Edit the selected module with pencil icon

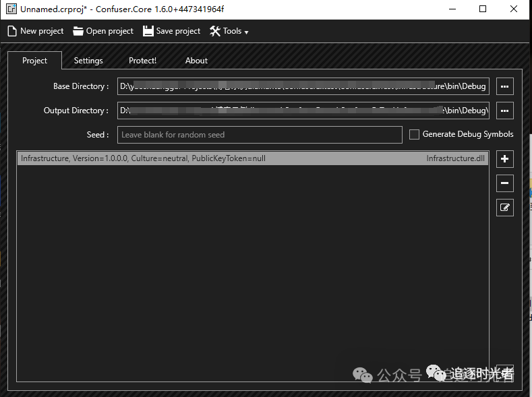coord(504,208)
